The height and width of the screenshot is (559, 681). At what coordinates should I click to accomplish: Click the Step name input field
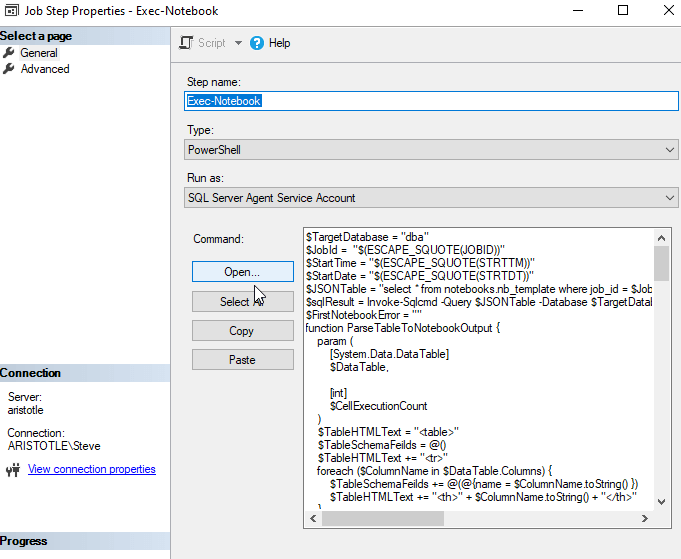tap(431, 101)
